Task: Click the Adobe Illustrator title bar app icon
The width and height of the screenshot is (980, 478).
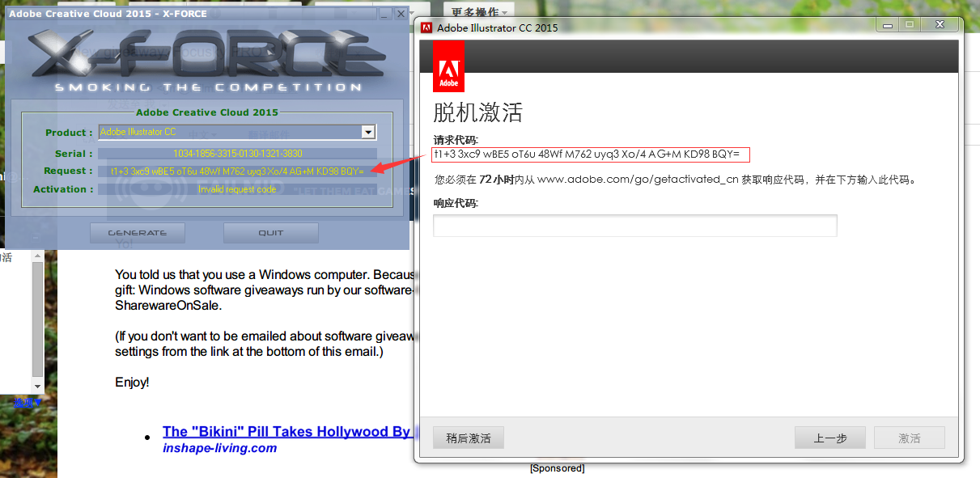Action: click(426, 27)
